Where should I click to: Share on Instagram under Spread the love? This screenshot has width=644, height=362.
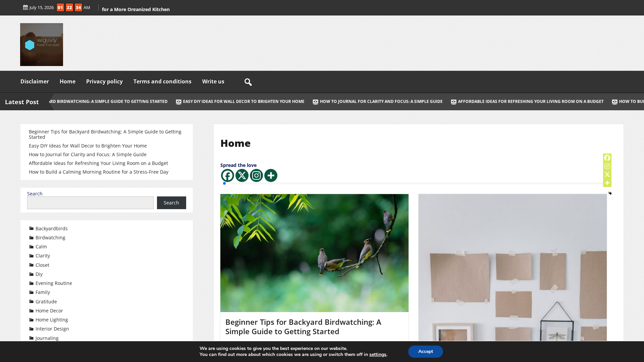click(256, 176)
